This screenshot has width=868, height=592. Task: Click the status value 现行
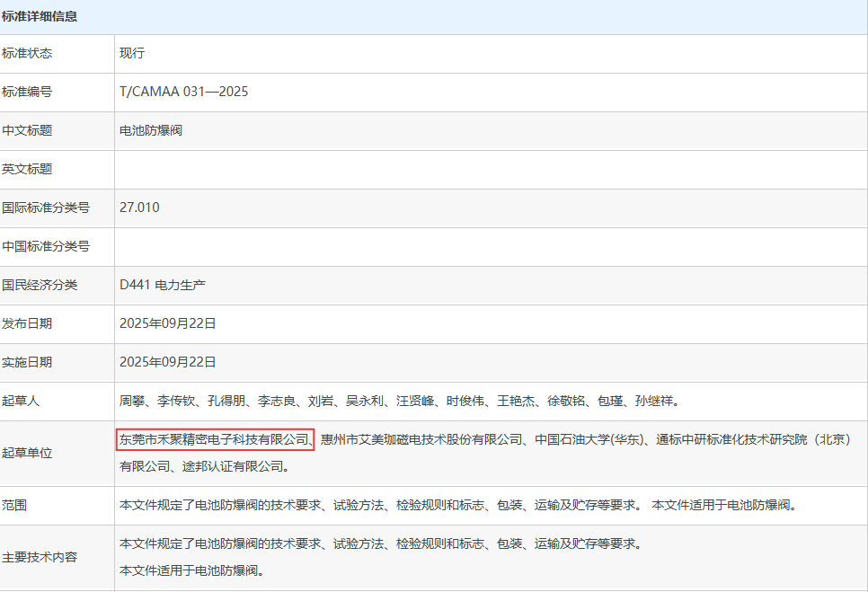(x=132, y=53)
